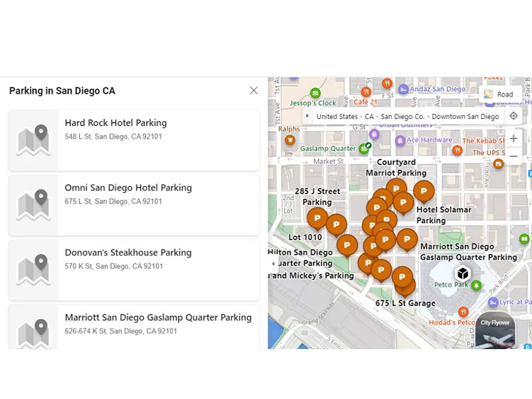
Task: Click the Market St street label
Action: [328, 161]
